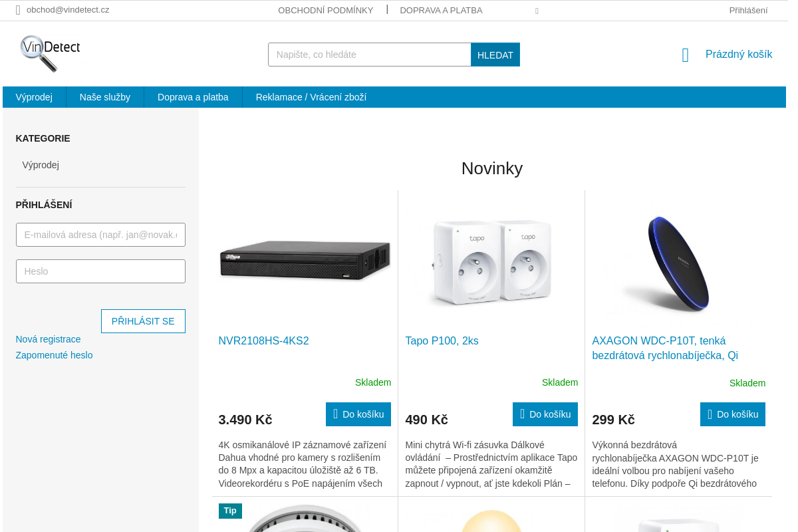Click the VinDetect magnifier logo

click(50, 53)
